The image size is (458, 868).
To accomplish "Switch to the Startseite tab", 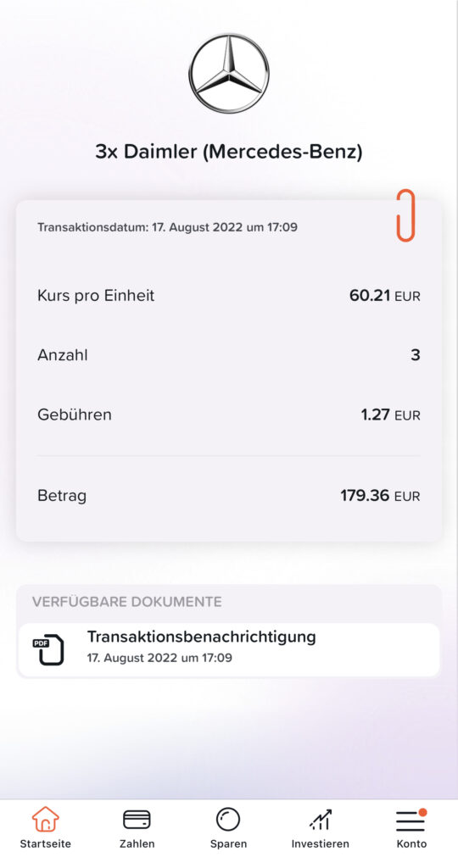I will (x=46, y=844).
